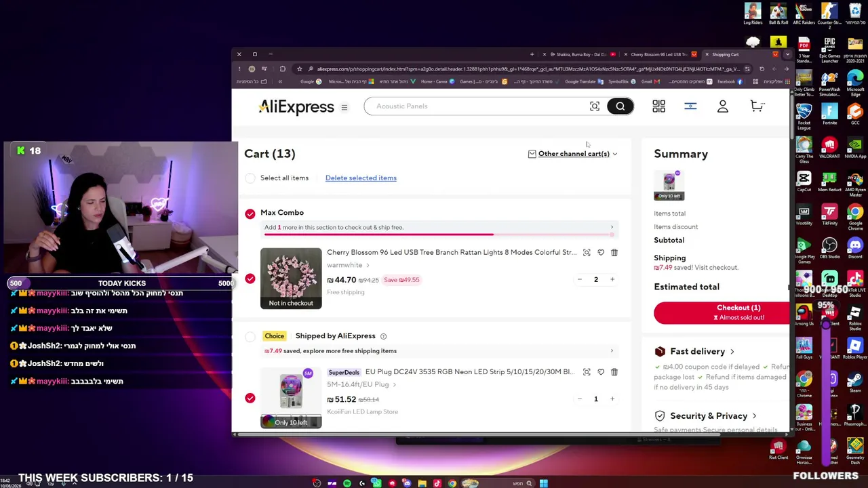Switch to the Shakira, Burna Boy tab
Screen dimensions: 868x488
coord(581,54)
